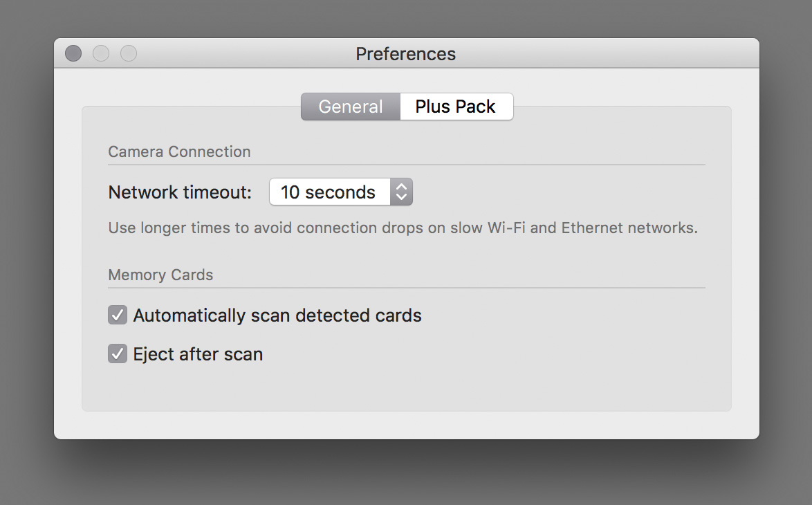Click the Memory Cards section heading
812x505 pixels.
pyautogui.click(x=160, y=275)
